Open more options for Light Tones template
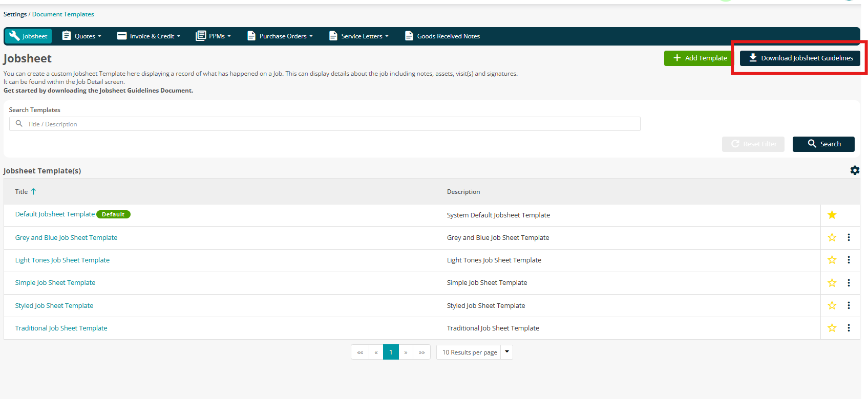868x399 pixels. click(849, 260)
